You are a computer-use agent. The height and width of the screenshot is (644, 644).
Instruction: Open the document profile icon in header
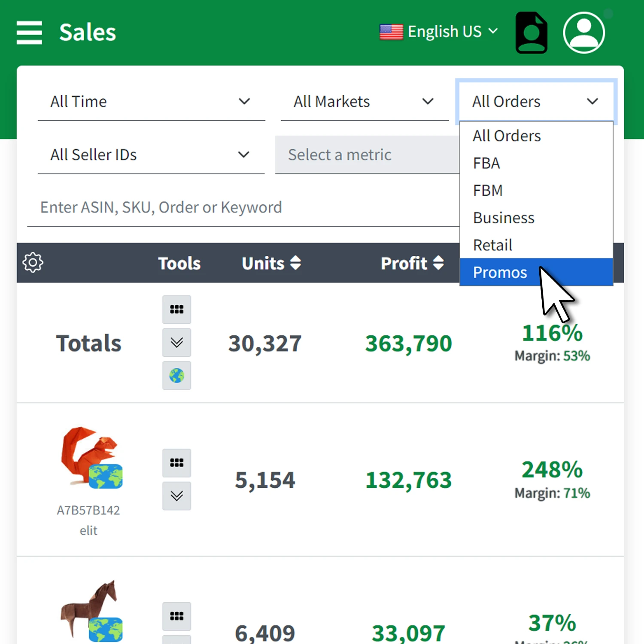(x=532, y=32)
